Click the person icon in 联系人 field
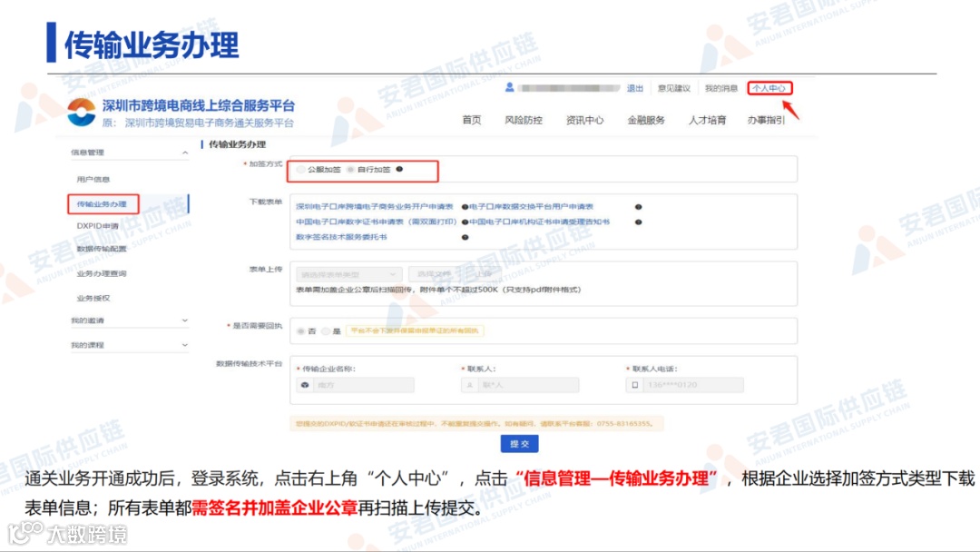 pos(469,385)
